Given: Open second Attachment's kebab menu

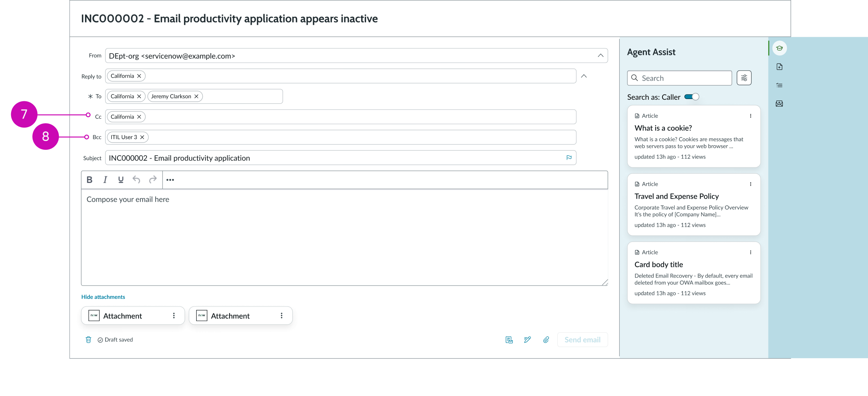Looking at the screenshot, I should pos(282,316).
